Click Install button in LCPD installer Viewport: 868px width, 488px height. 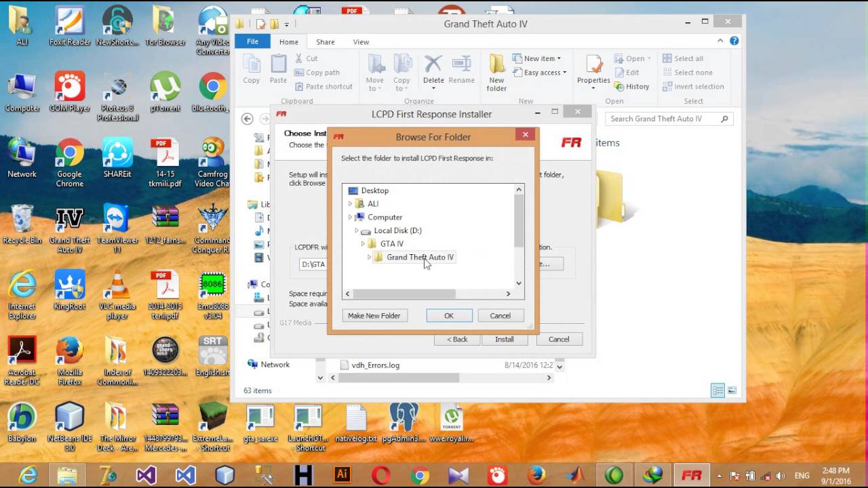[505, 339]
